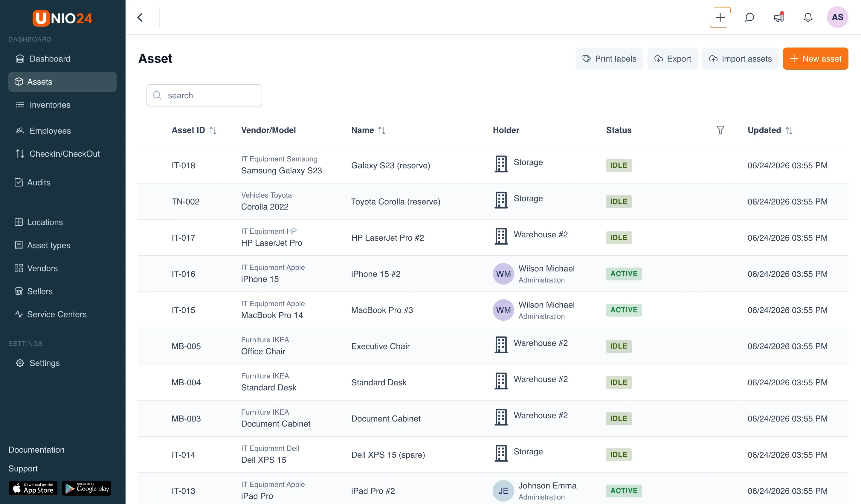Click the building icon in the MB-005 row
Screen dimensions: 861x504
(501, 345)
